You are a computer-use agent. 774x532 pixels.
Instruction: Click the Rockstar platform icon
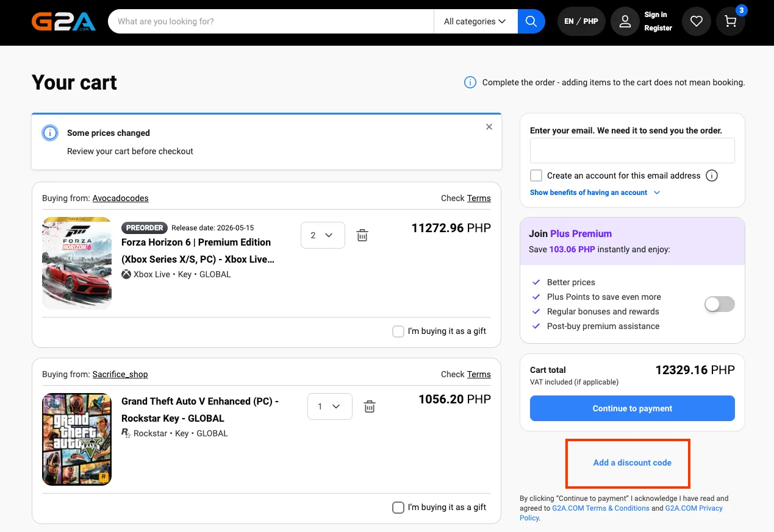click(126, 433)
